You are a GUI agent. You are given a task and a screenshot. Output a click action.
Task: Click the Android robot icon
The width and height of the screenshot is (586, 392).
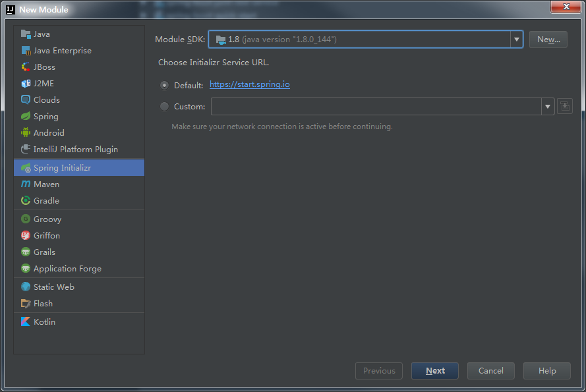point(26,133)
